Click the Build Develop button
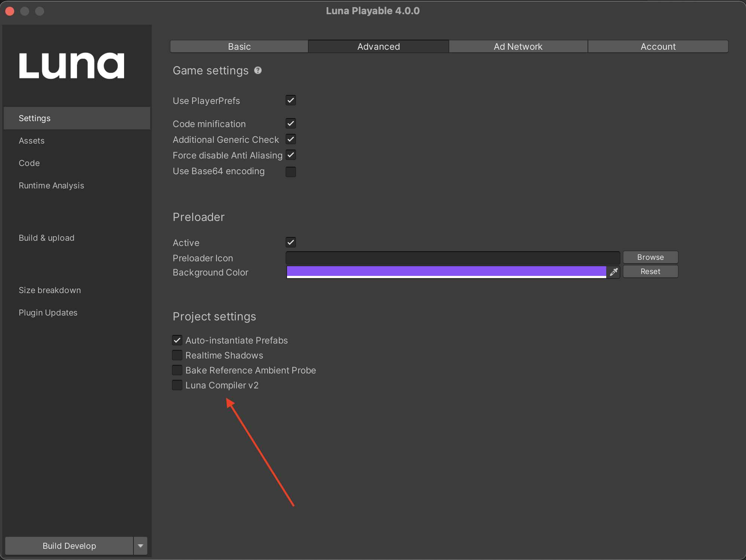The width and height of the screenshot is (746, 560). click(x=69, y=546)
